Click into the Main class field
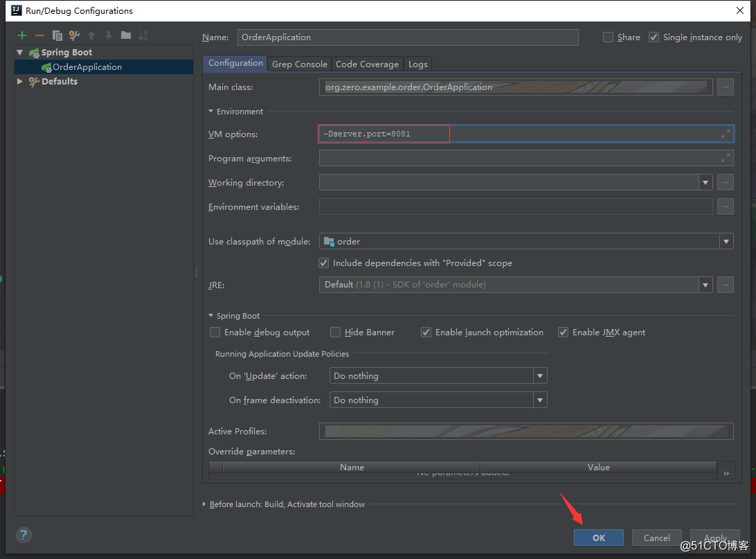Image resolution: width=756 pixels, height=559 pixels. (x=515, y=87)
